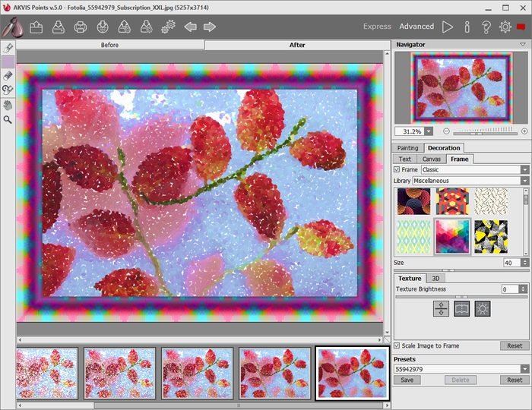This screenshot has width=532, height=410.
Task: Click Reset next to Scale Image to Frame
Action: (x=515, y=345)
